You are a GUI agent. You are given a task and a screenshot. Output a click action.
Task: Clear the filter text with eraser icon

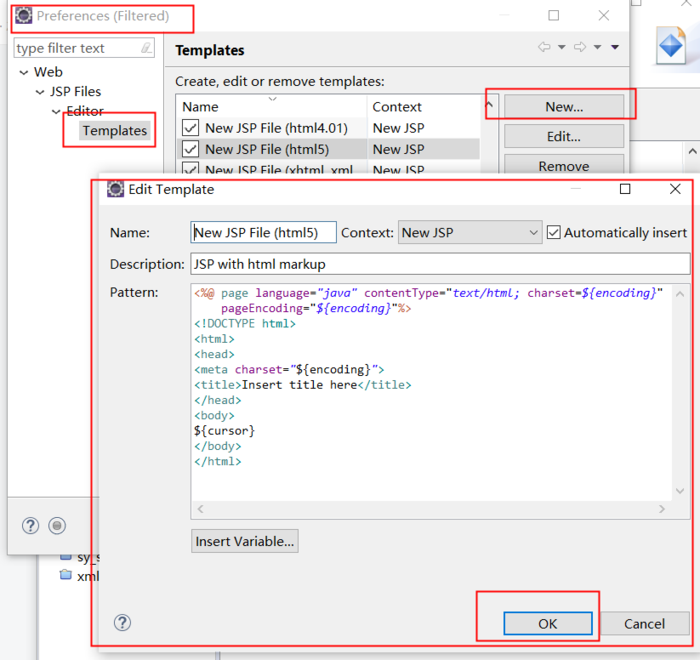pyautogui.click(x=146, y=48)
